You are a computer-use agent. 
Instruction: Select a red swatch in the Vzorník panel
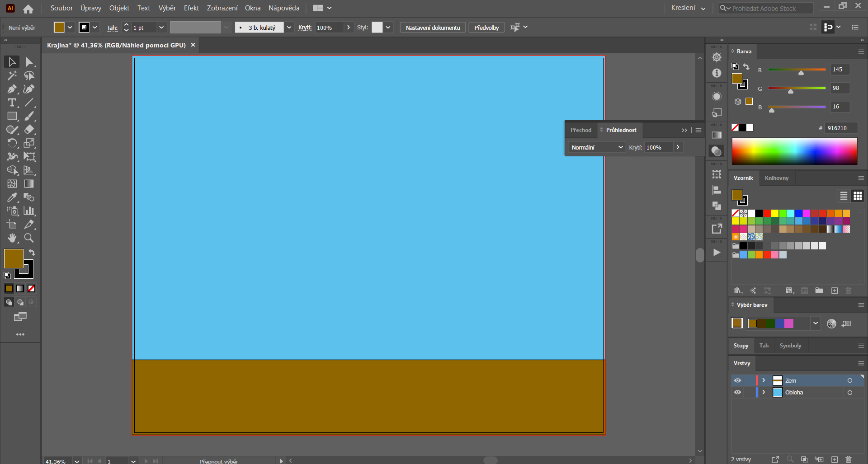pos(767,213)
